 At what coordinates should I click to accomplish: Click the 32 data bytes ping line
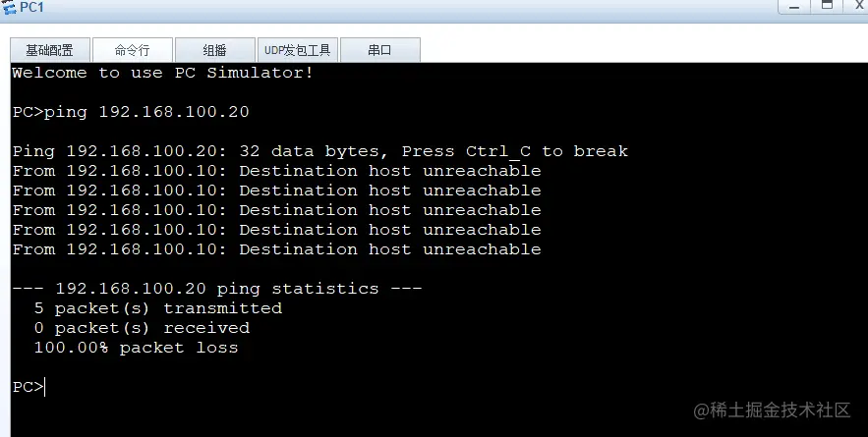[320, 151]
